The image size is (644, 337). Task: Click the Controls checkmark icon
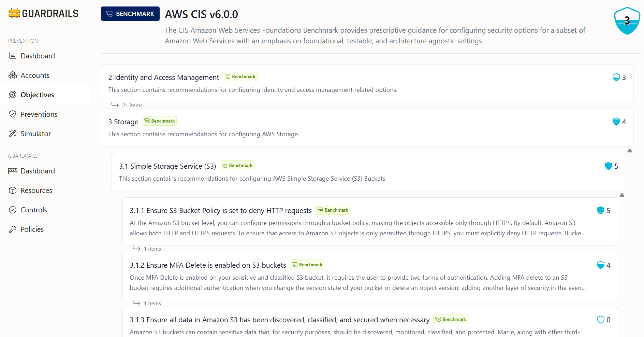pyautogui.click(x=13, y=210)
